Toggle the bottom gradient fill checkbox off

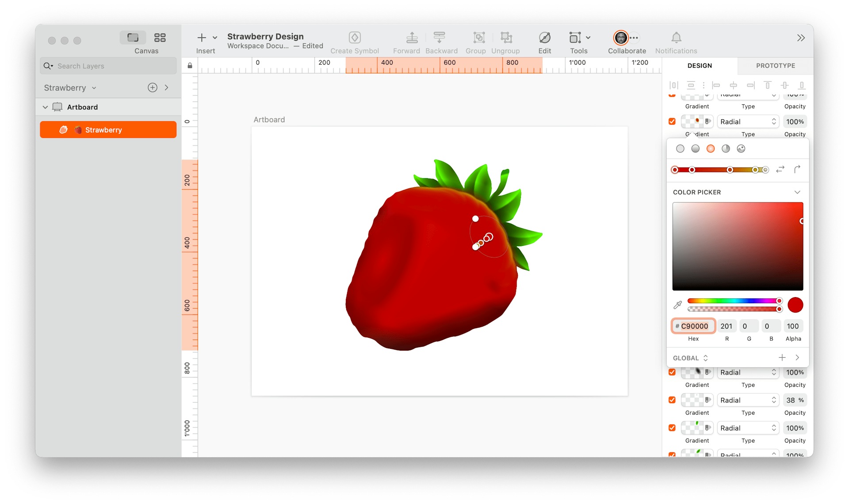(672, 454)
